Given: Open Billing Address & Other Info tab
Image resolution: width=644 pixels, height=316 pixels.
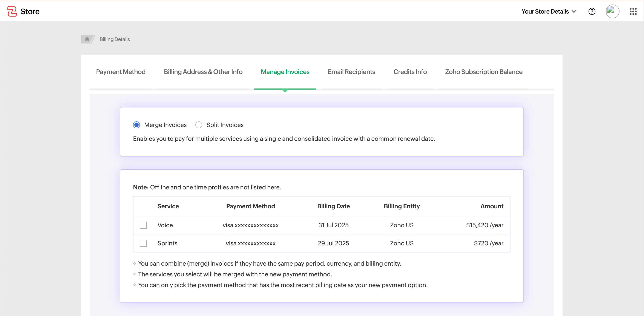Looking at the screenshot, I should (x=203, y=72).
